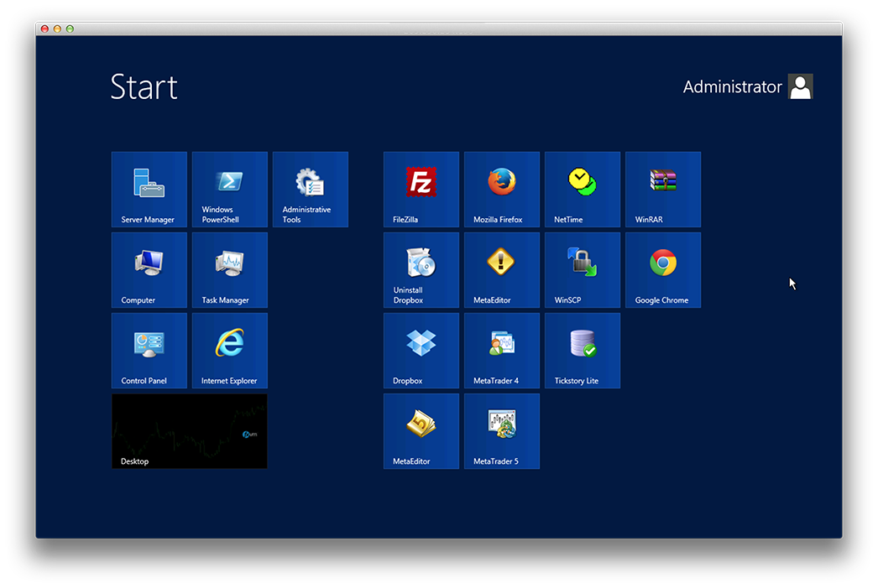The image size is (878, 588).
Task: Open Administrative Tools tile
Action: click(x=311, y=190)
